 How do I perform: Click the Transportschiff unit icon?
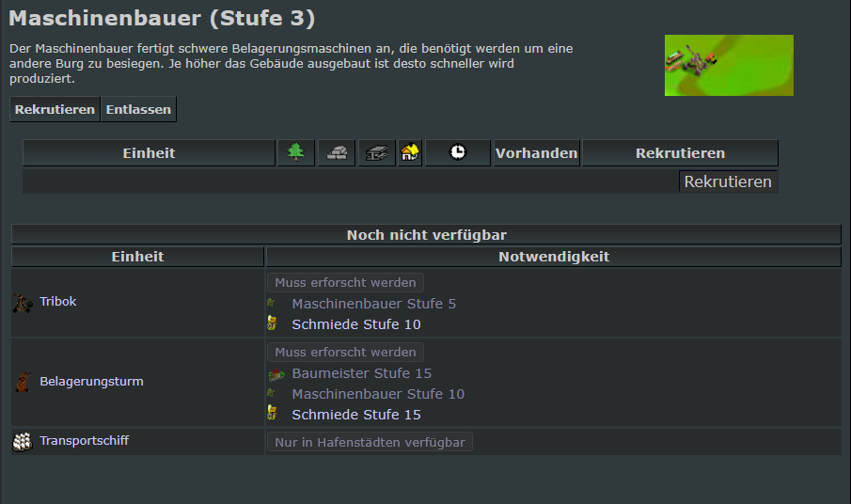point(23,441)
